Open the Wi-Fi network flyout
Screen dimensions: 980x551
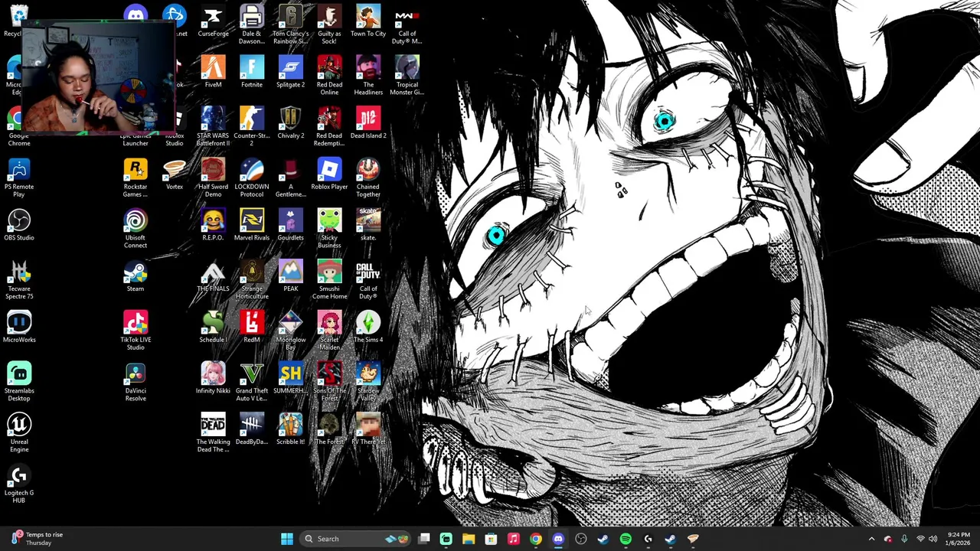(x=920, y=539)
